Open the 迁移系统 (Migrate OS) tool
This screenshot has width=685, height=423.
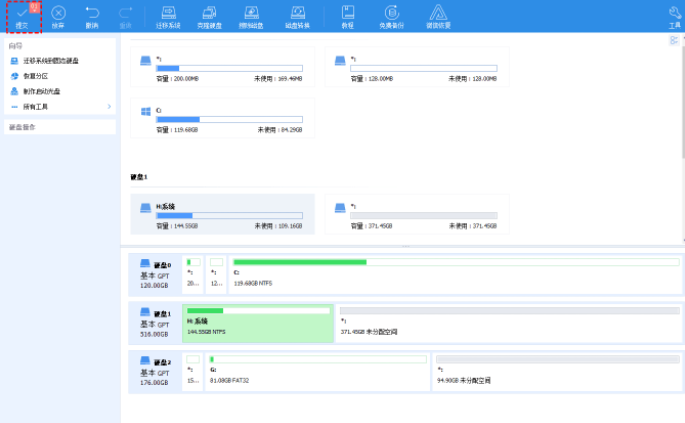tap(170, 15)
